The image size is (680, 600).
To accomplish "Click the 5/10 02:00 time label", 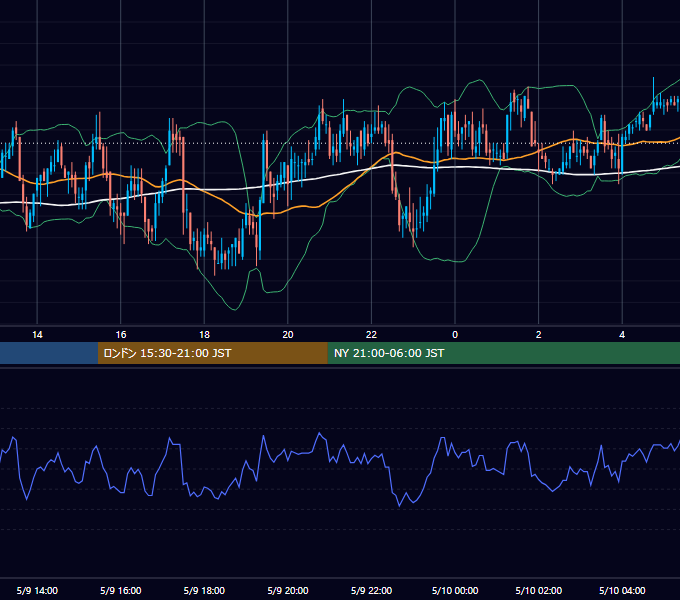I will coord(539,590).
